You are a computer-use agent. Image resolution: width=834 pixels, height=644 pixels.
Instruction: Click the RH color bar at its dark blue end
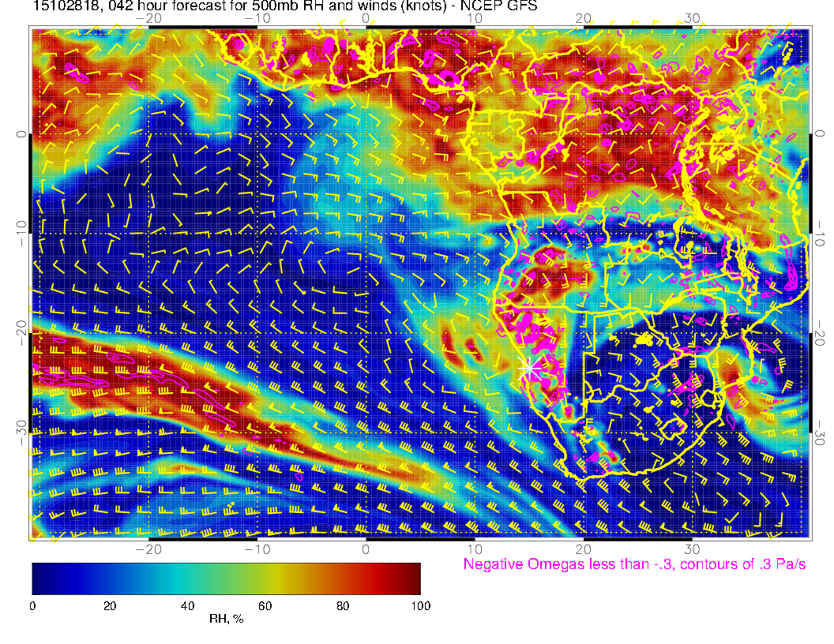[x=38, y=578]
